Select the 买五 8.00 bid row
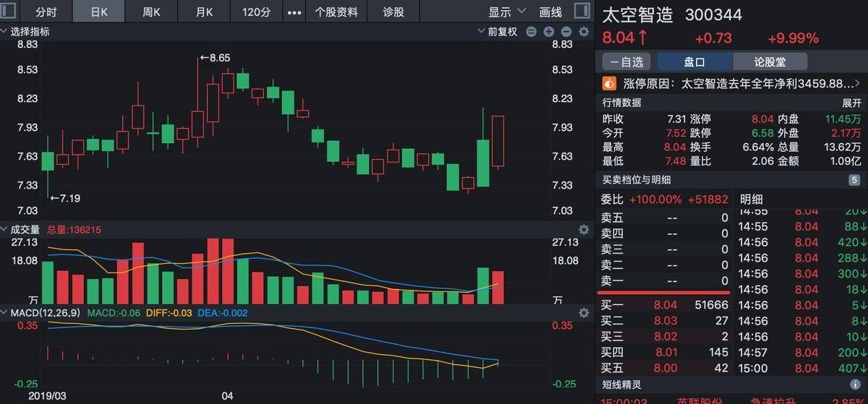The height and width of the screenshot is (404, 868). click(x=665, y=368)
